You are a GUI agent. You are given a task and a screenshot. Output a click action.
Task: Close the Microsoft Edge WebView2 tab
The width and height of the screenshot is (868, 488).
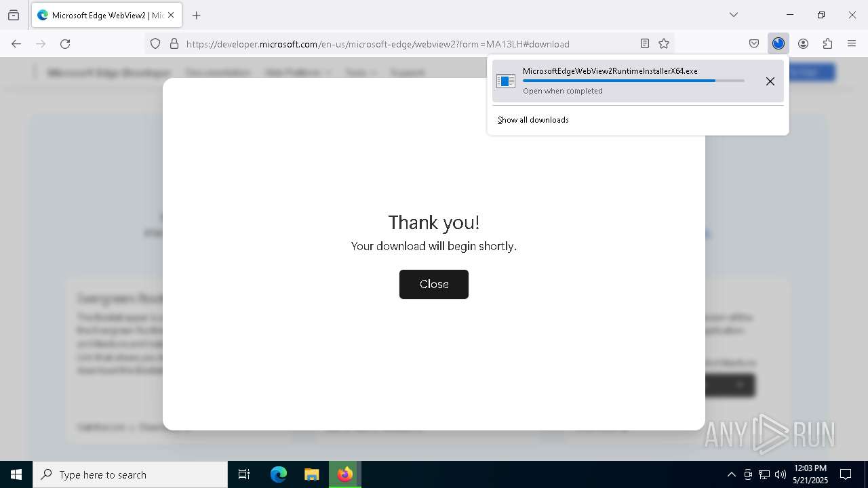(172, 15)
